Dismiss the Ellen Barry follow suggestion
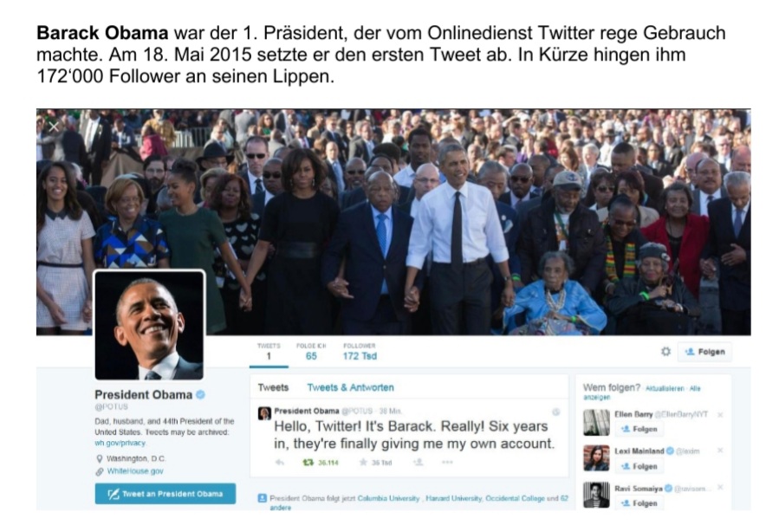The image size is (779, 532). point(720,415)
